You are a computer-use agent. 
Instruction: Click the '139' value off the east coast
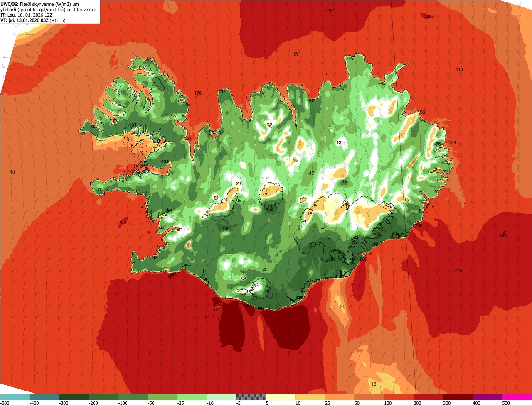452,142
